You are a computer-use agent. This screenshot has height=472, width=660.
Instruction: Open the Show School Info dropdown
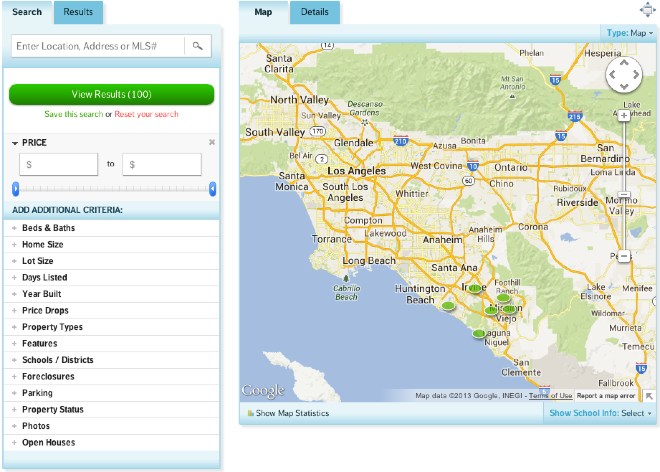point(600,413)
